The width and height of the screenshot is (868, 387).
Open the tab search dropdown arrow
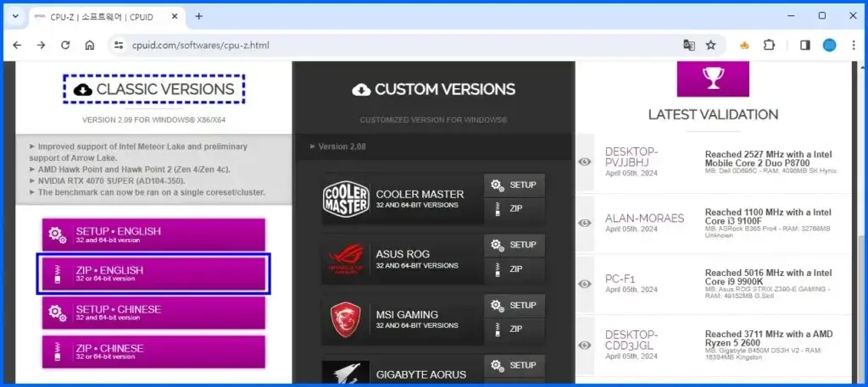[x=15, y=16]
